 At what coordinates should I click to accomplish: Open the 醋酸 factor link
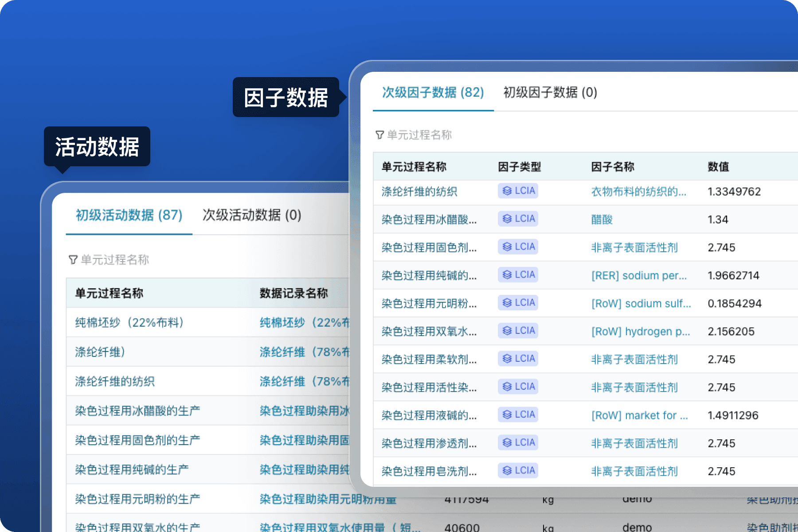pyautogui.click(x=602, y=219)
